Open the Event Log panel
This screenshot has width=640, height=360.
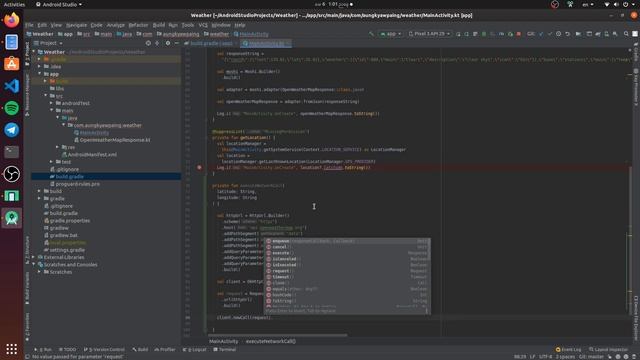[569, 350]
